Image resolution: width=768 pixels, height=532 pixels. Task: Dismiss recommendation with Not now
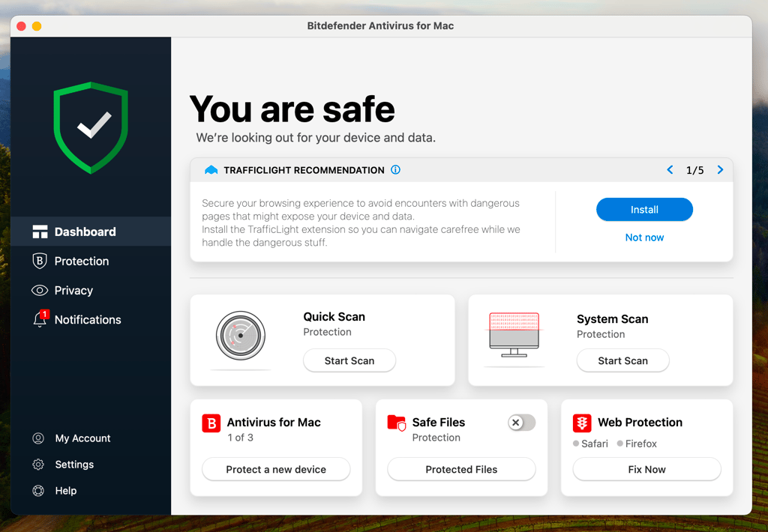coord(644,238)
